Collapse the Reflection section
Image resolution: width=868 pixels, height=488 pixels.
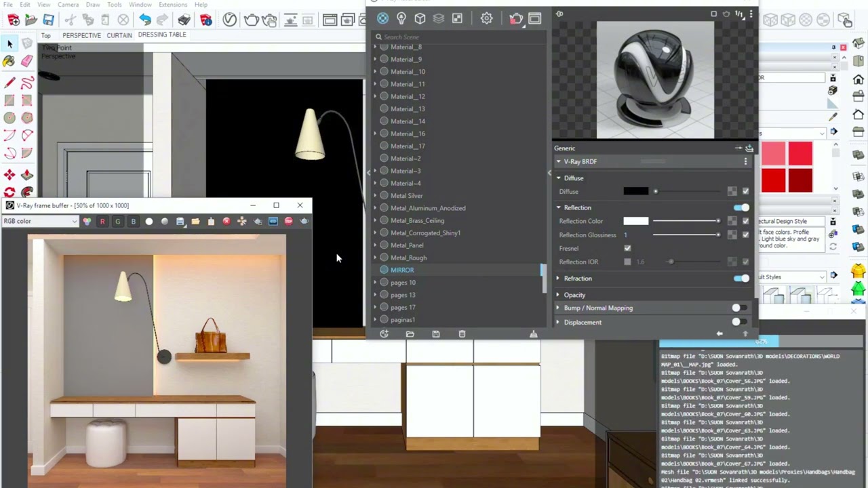click(x=559, y=207)
